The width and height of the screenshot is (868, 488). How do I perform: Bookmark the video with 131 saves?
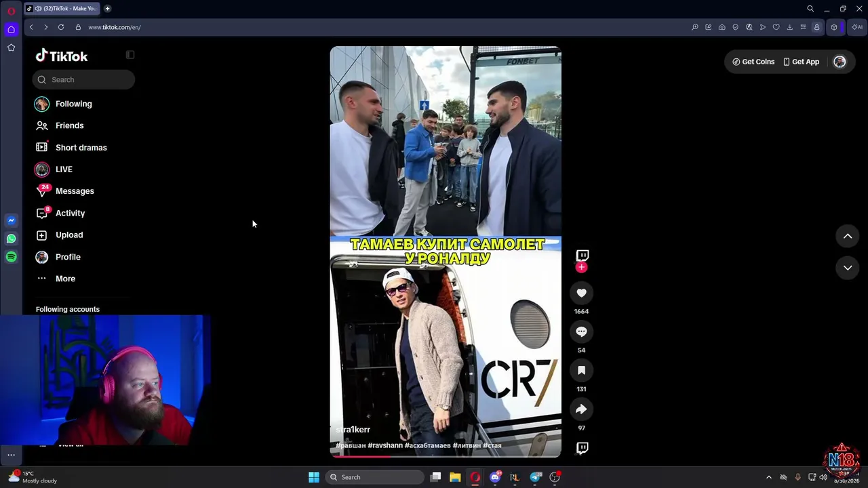pyautogui.click(x=581, y=371)
